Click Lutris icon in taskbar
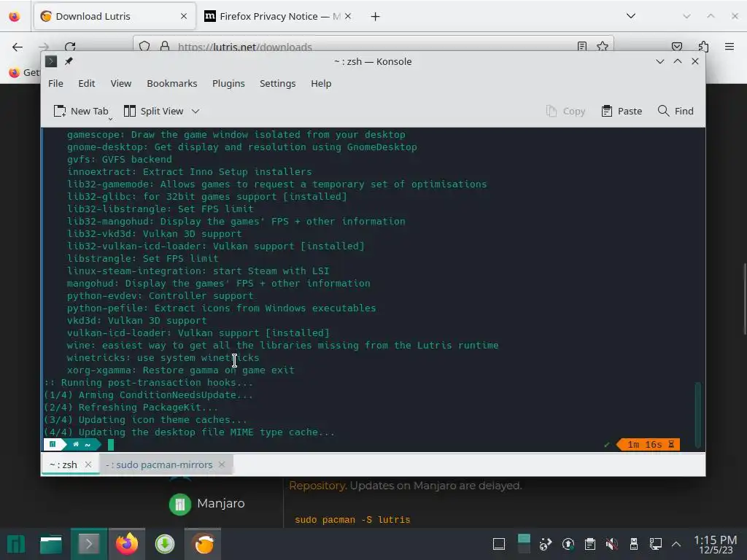Screen dimensions: 747x560 click(x=203, y=544)
